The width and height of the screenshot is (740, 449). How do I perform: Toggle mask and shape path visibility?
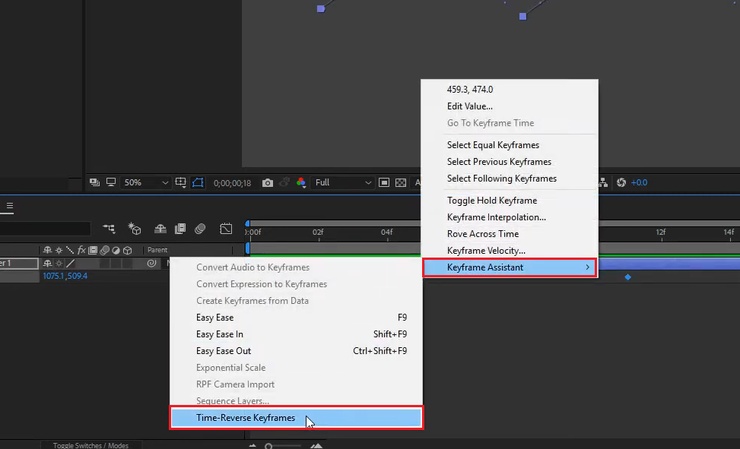tap(197, 183)
